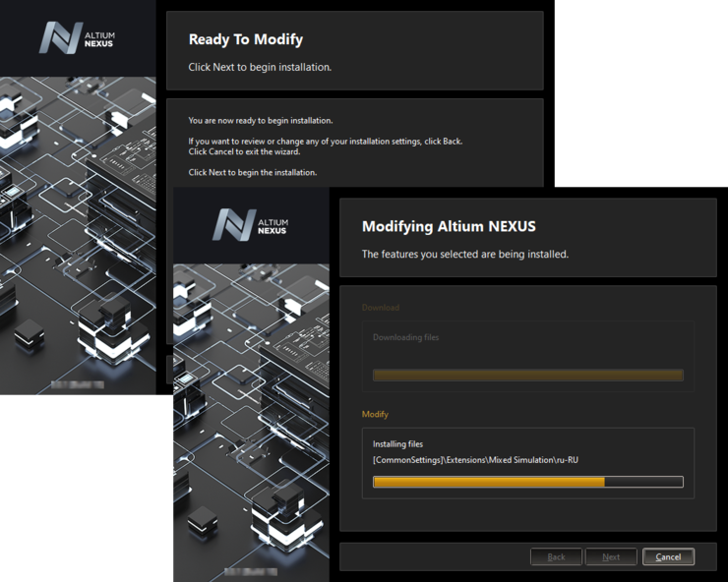Click 'Click Cancel to exit the wizard.' text
This screenshot has height=582, width=728.
[x=244, y=151]
